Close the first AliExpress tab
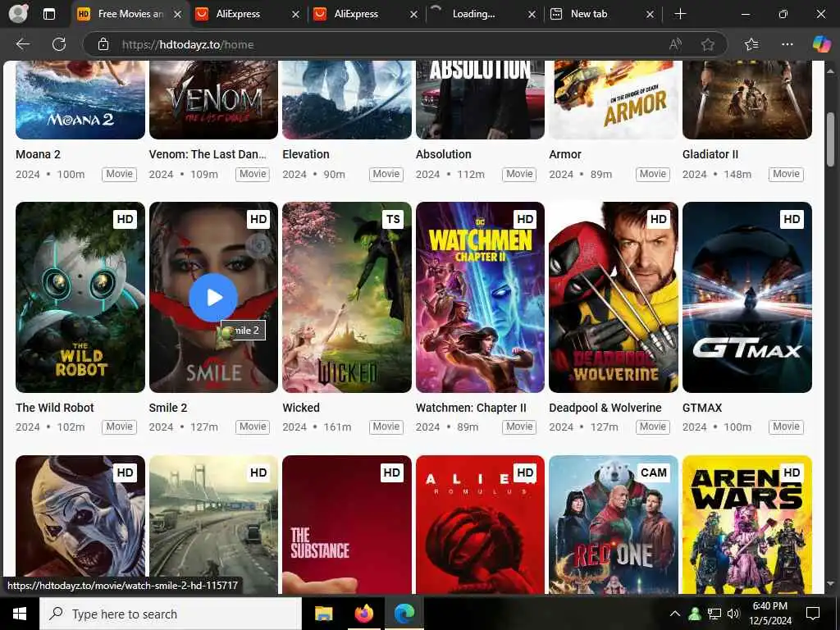 coord(295,15)
